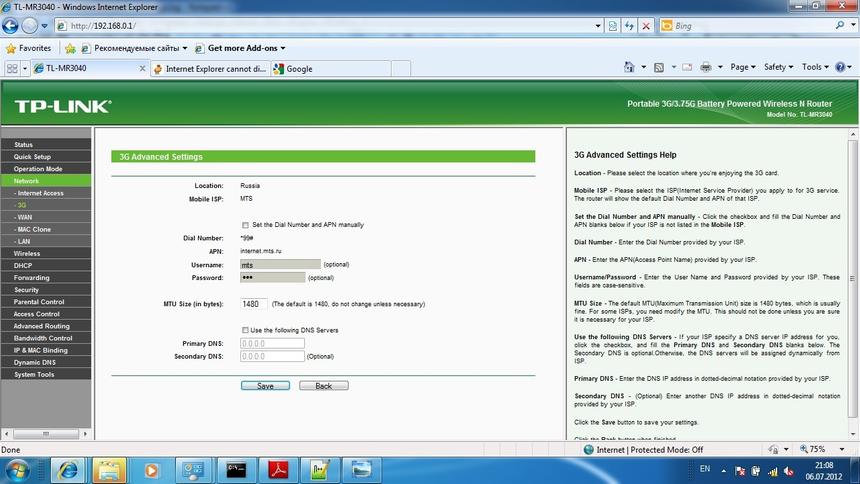Click the RSS feeds icon
Viewport: 860px width, 484px height.
tap(659, 68)
